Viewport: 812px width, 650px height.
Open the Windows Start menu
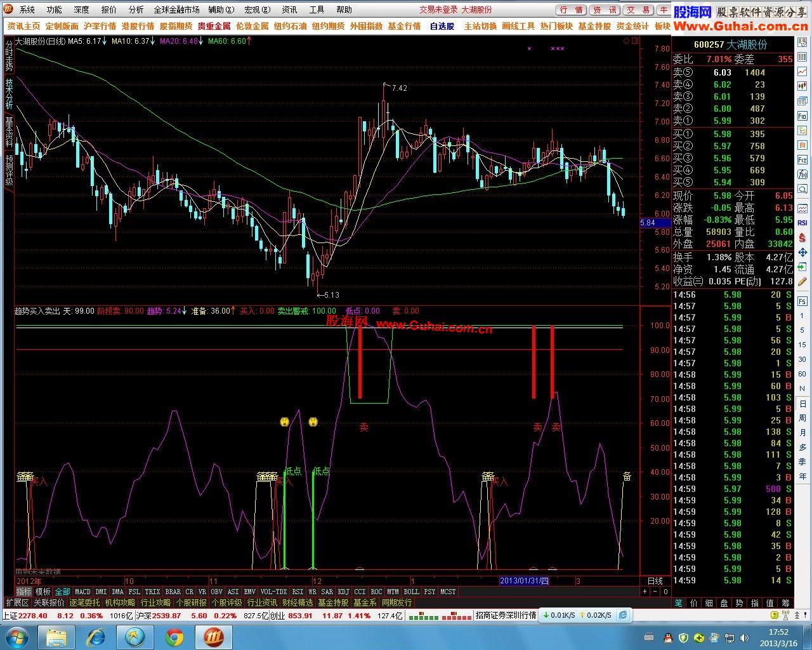pyautogui.click(x=16, y=637)
